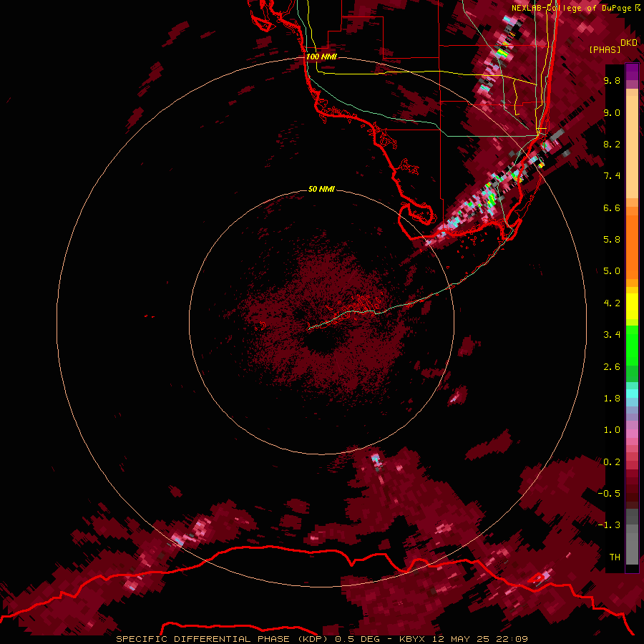Screen dimensions: 644x644
Task: Click the bright green segment of color bar
Action: [x=632, y=346]
